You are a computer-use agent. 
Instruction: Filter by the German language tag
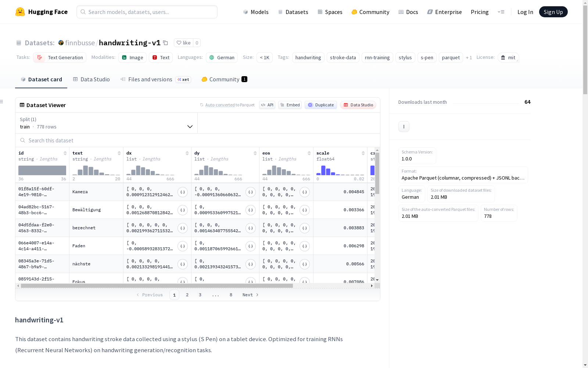[x=222, y=57]
